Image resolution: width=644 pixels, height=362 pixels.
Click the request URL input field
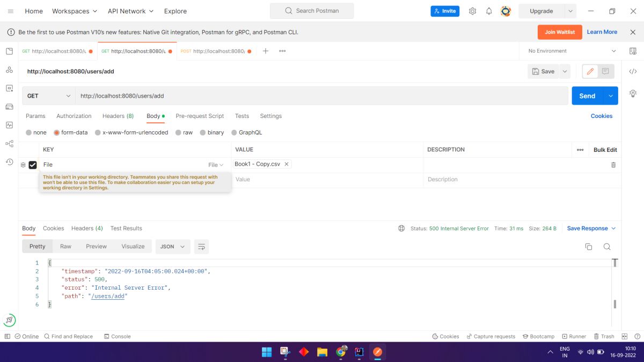[x=322, y=96]
